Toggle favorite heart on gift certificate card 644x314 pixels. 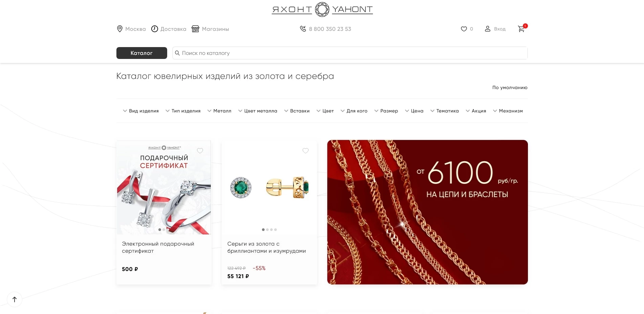coord(200,151)
